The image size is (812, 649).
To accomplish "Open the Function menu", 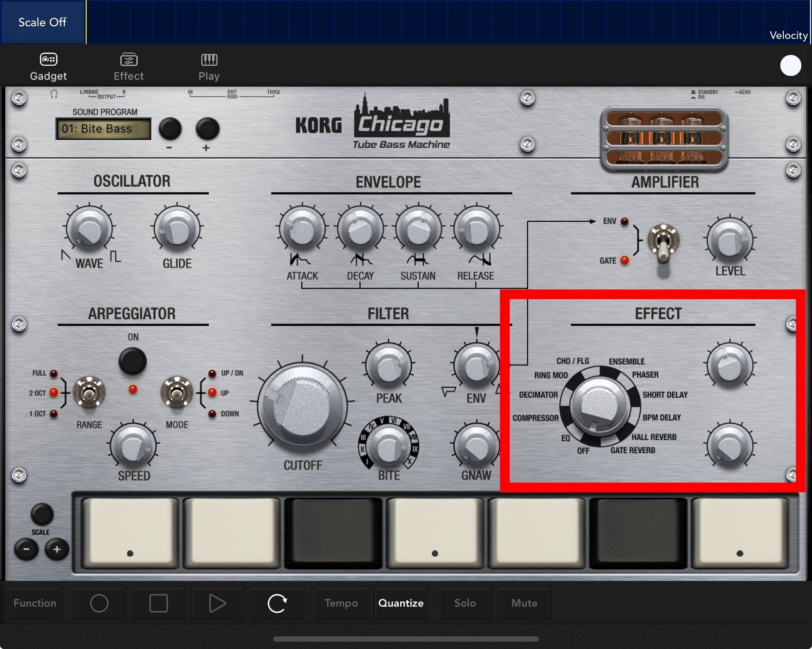I will 35,603.
